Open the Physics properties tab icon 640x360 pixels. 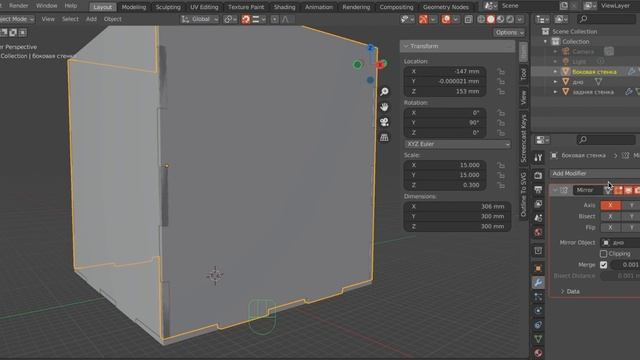pos(538,311)
